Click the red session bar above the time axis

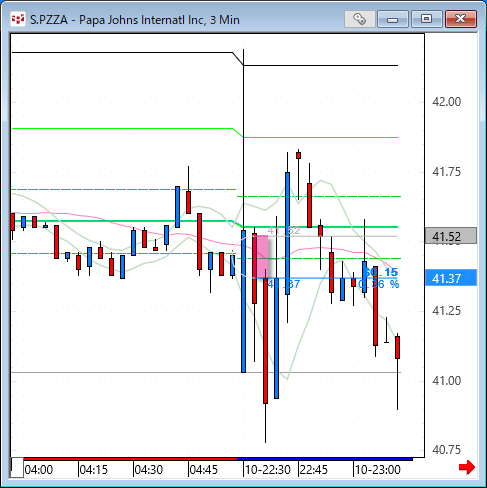click(x=130, y=459)
